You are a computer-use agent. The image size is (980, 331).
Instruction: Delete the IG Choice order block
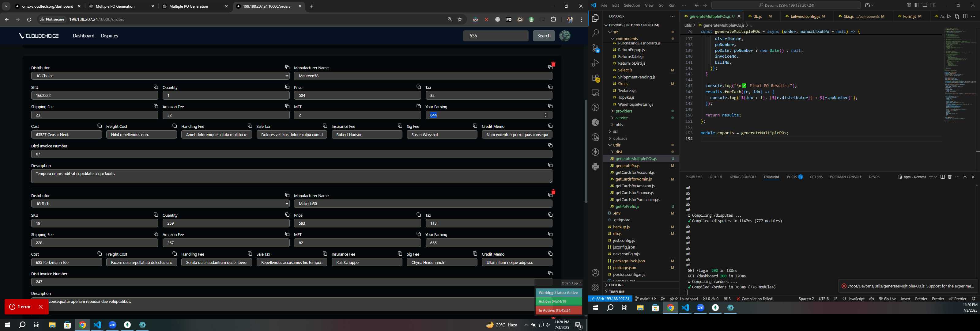(553, 64)
